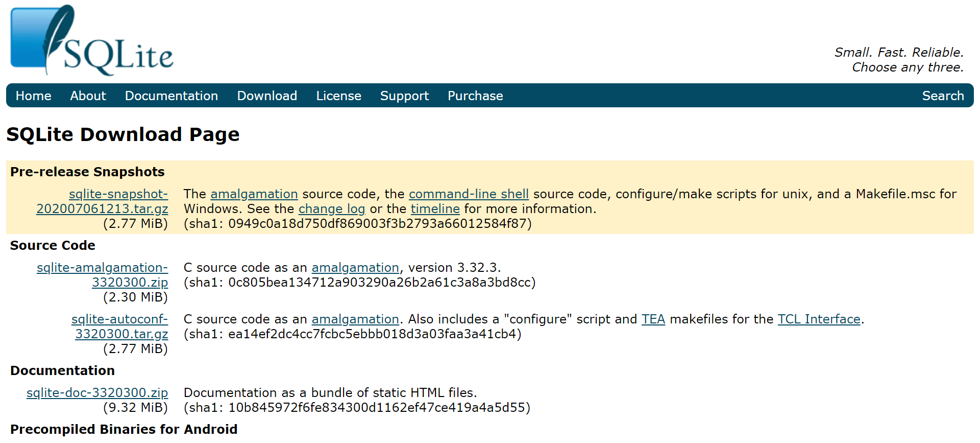Open the Documentation menu item

click(171, 96)
